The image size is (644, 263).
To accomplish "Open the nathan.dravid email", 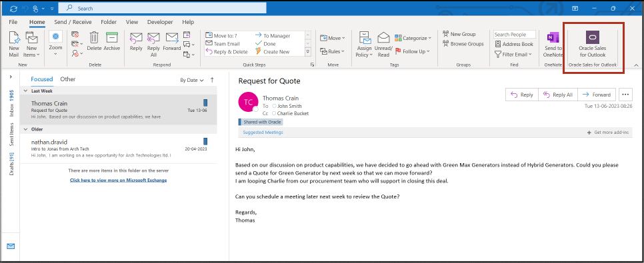I will point(119,148).
